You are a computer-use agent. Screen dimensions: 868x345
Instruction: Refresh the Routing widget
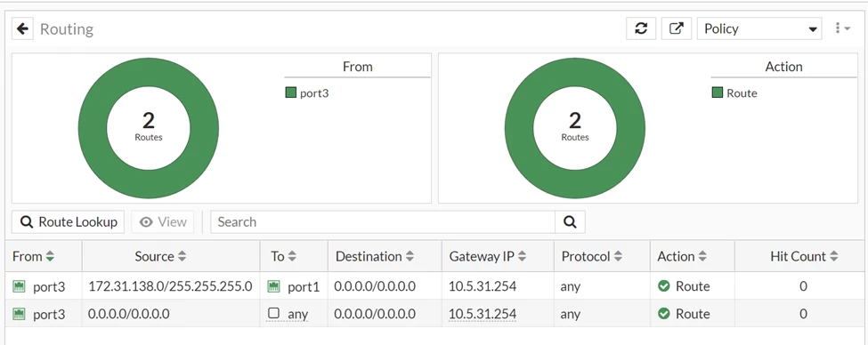[x=641, y=28]
